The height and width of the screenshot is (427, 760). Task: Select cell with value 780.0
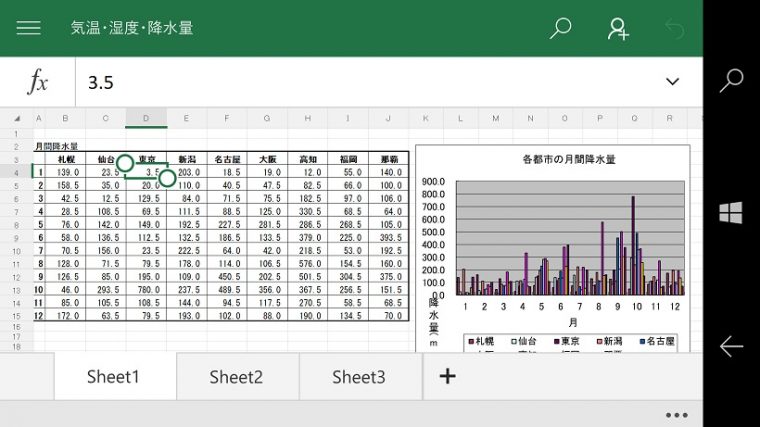click(146, 290)
